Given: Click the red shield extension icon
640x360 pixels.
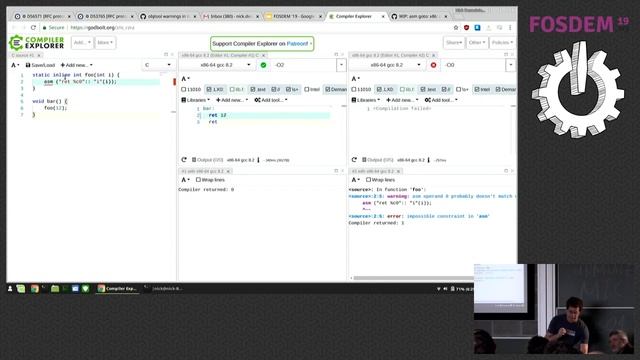Looking at the screenshot, I should pyautogui.click(x=467, y=27).
